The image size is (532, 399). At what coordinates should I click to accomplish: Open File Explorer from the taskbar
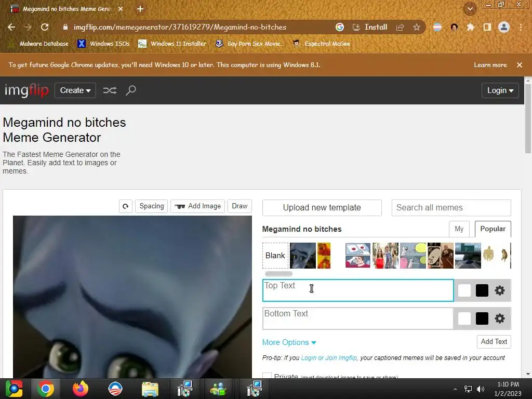(150, 389)
